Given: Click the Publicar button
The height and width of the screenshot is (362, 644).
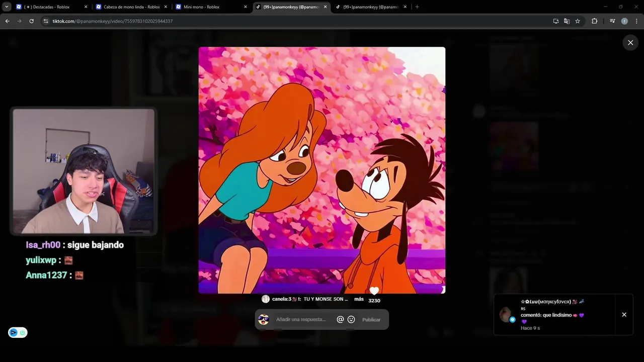Looking at the screenshot, I should (x=371, y=320).
